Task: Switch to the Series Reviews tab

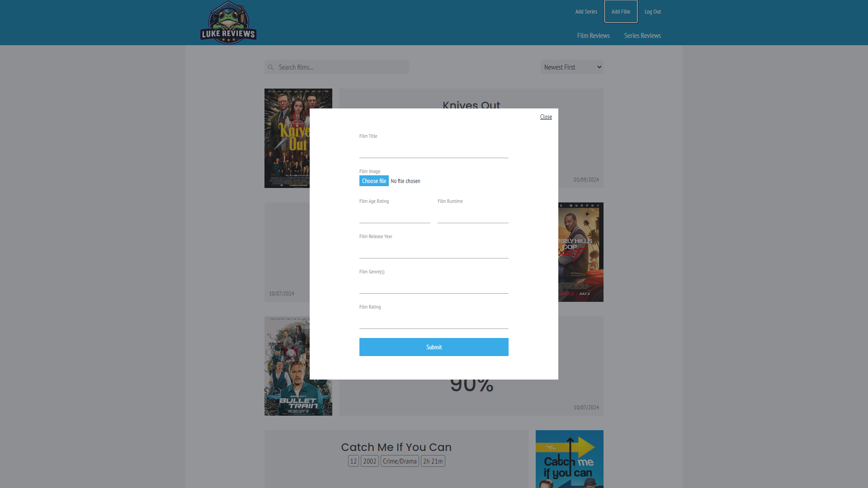Action: coord(642,35)
